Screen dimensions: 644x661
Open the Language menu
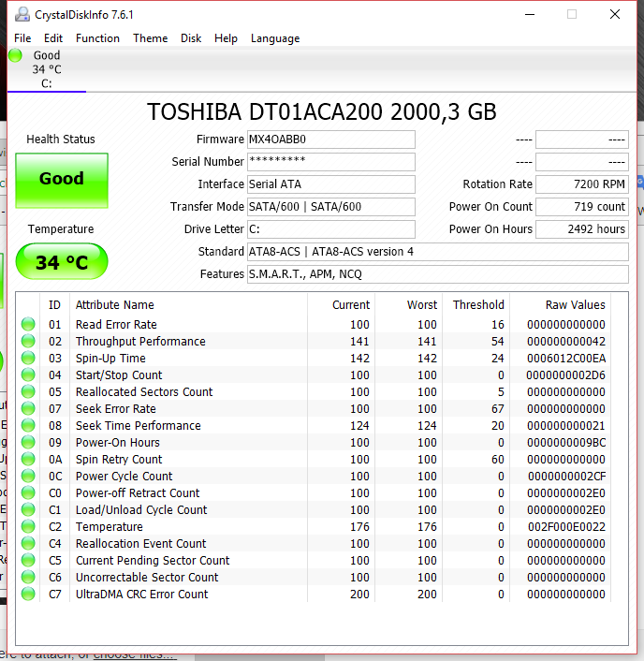tap(275, 38)
